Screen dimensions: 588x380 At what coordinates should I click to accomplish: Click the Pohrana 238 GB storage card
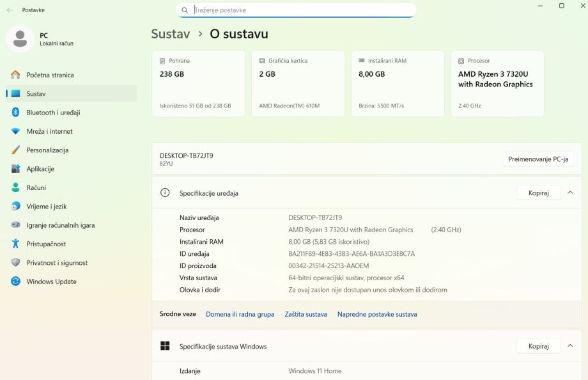[x=198, y=84]
